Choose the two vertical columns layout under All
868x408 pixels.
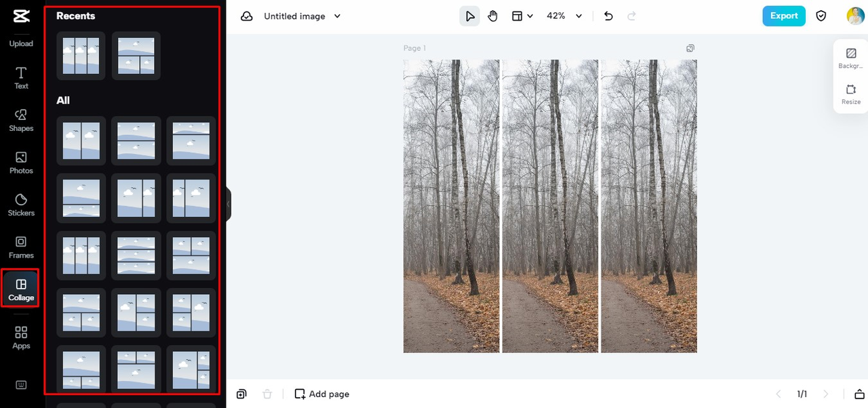81,140
